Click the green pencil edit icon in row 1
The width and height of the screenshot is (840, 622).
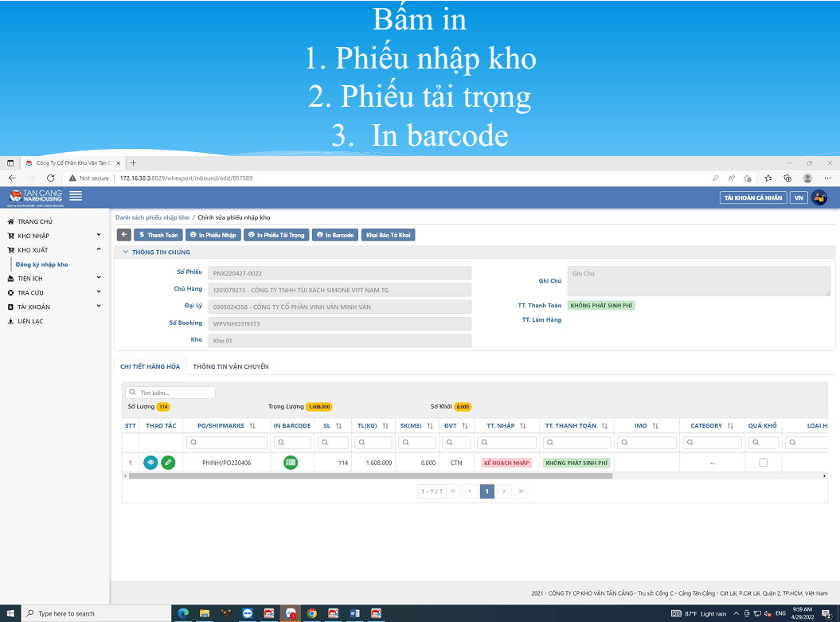click(168, 463)
